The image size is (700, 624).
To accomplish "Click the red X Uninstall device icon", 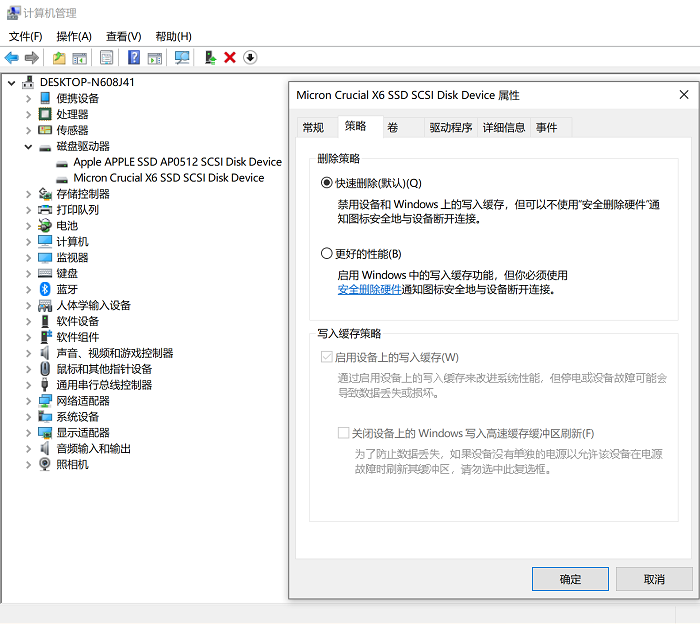I will tap(230, 58).
